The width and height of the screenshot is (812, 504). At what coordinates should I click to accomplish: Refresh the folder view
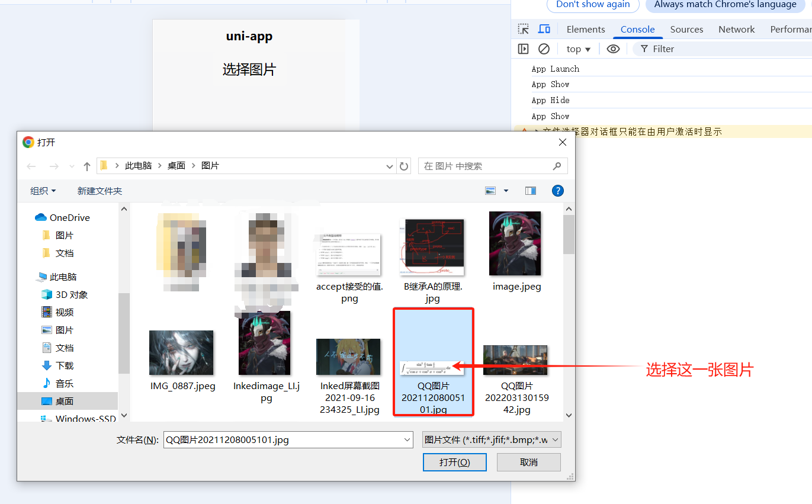[404, 166]
